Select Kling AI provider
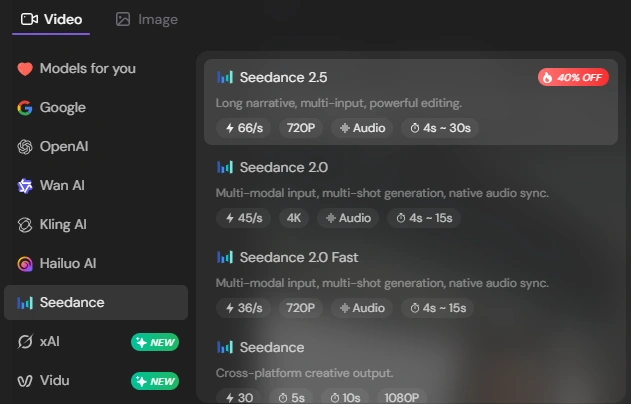 [96, 225]
